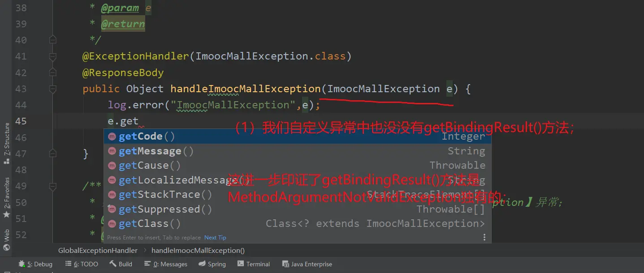
Task: Show the 6: TODO panel
Action: pos(82,264)
